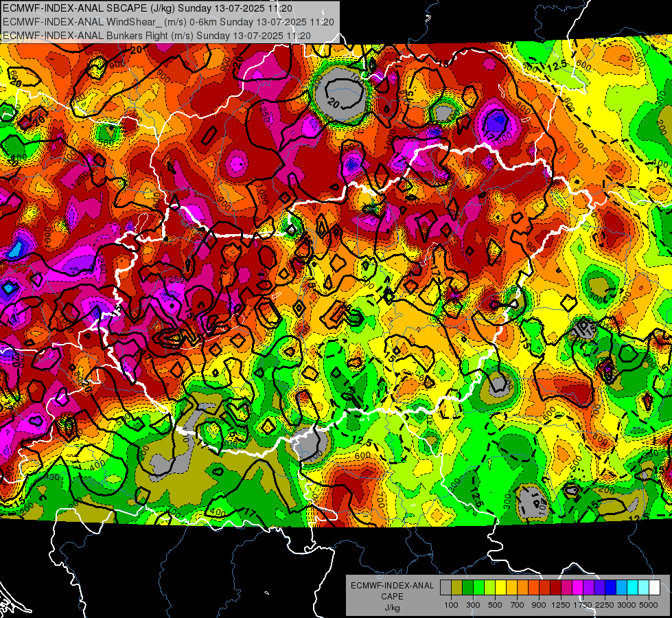Click the CAPE label in the legend

click(392, 596)
